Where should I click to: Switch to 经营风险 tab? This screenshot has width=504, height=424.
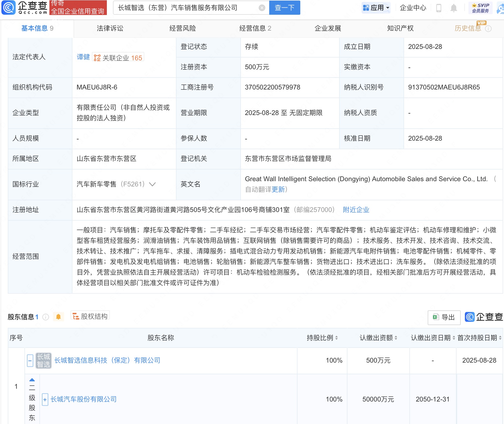click(x=183, y=28)
